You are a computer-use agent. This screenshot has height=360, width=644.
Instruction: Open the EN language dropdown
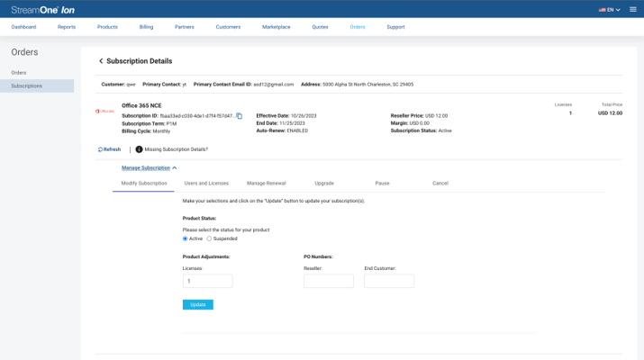610,10
